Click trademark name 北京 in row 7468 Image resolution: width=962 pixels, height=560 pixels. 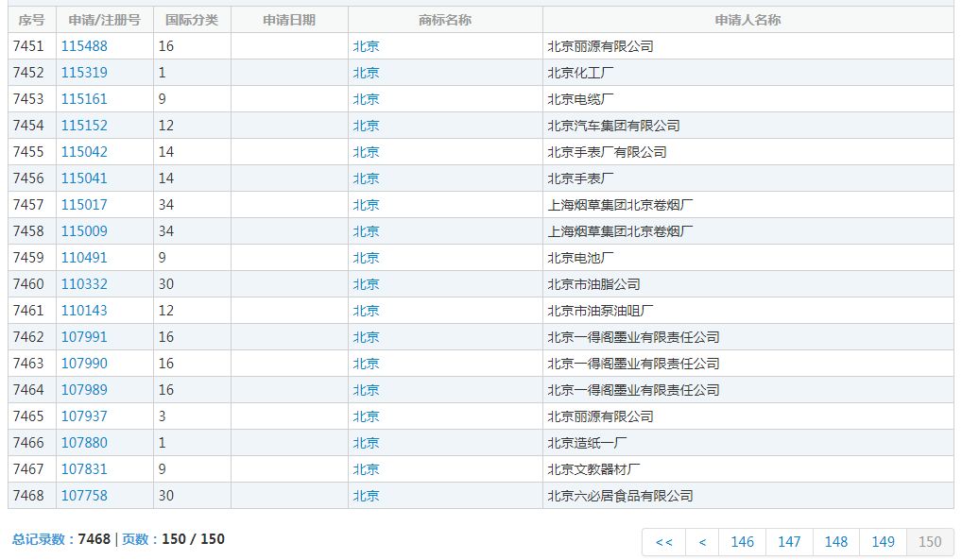click(367, 495)
